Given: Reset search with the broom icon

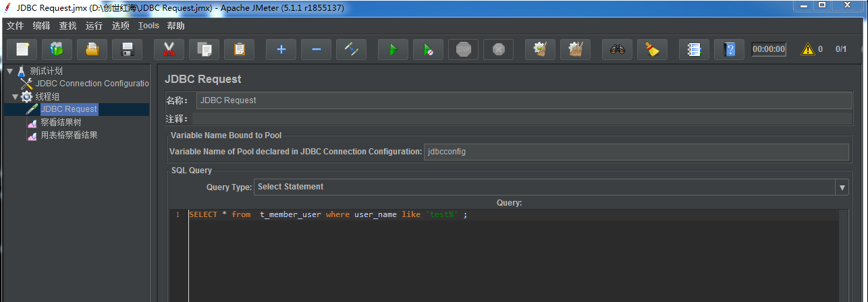Looking at the screenshot, I should tap(652, 49).
